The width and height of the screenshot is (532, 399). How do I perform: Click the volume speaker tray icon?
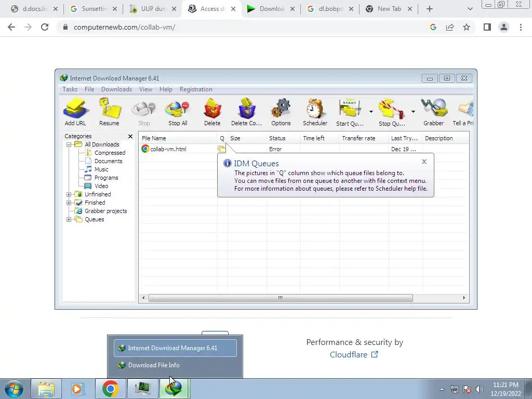(x=480, y=389)
